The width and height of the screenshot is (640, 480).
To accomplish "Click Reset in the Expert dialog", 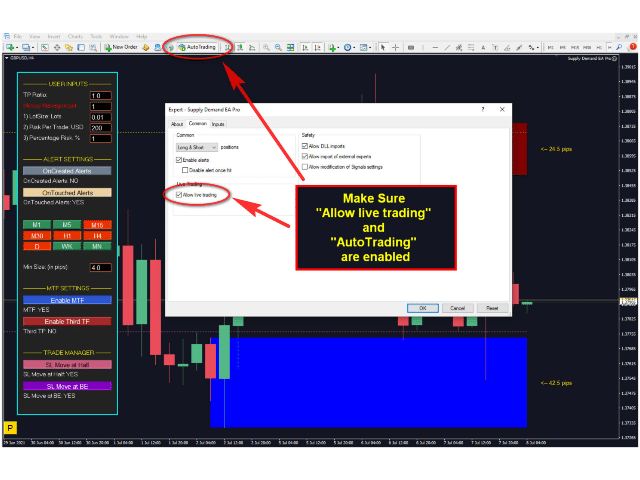I will [x=492, y=308].
